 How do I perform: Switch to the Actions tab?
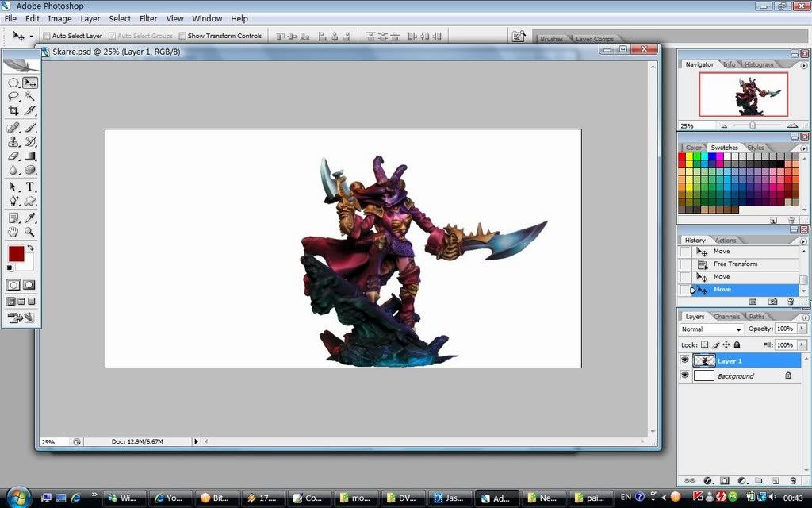[725, 240]
